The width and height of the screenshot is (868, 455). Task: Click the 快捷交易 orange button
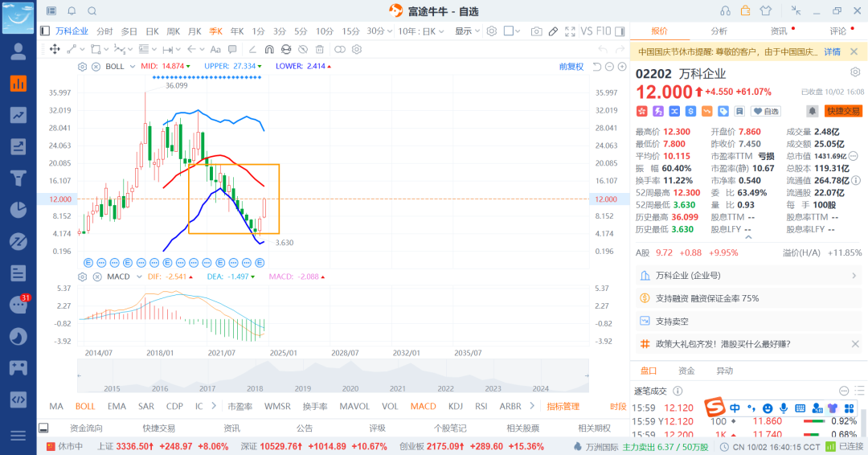pyautogui.click(x=843, y=111)
